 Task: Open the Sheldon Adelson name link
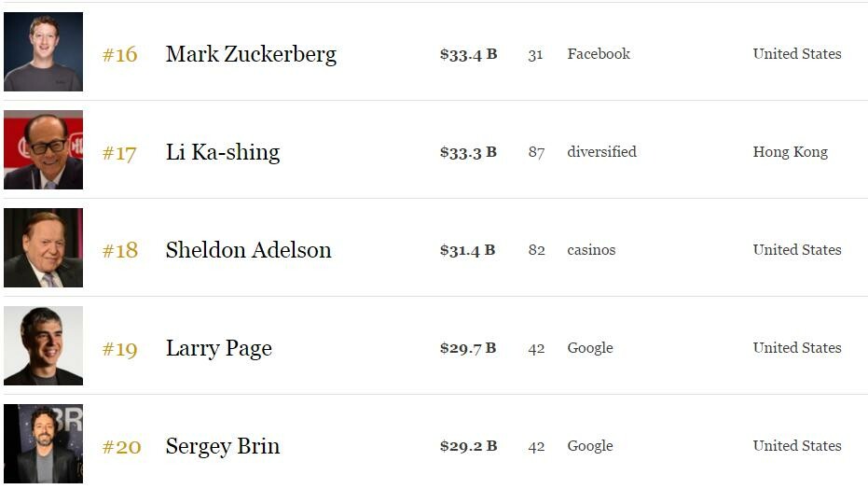(x=249, y=250)
